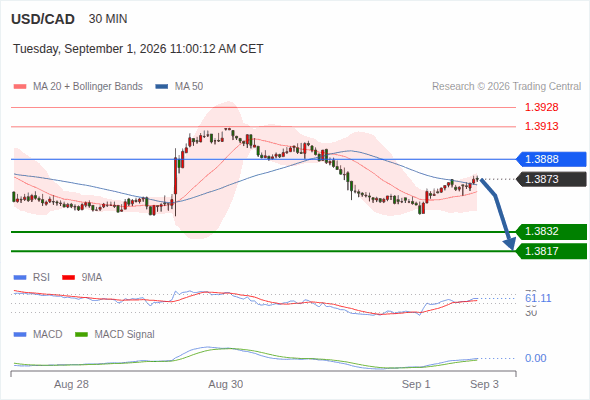Click the Sep 1 date axis marker
Viewport: 590px width, 400px height.
(x=416, y=385)
